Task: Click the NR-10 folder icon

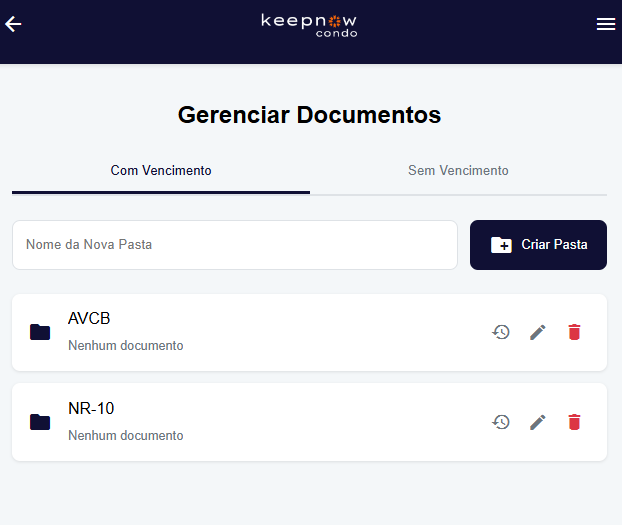Action: click(x=40, y=422)
